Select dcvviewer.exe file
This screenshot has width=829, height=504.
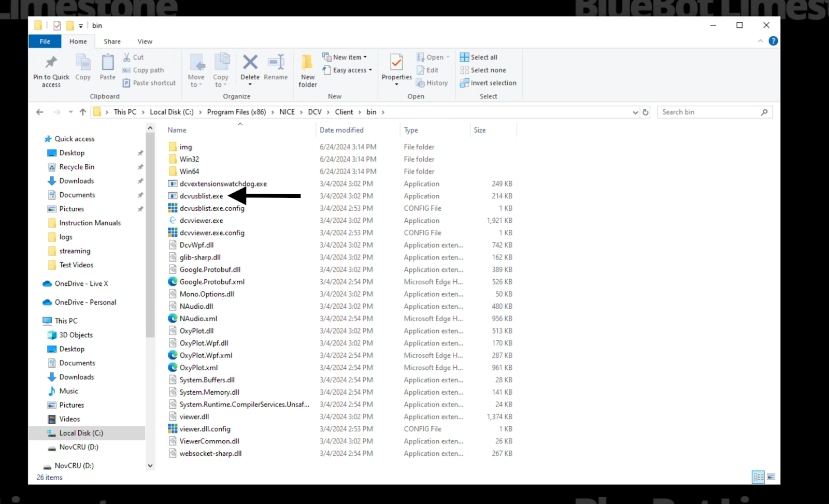point(201,221)
